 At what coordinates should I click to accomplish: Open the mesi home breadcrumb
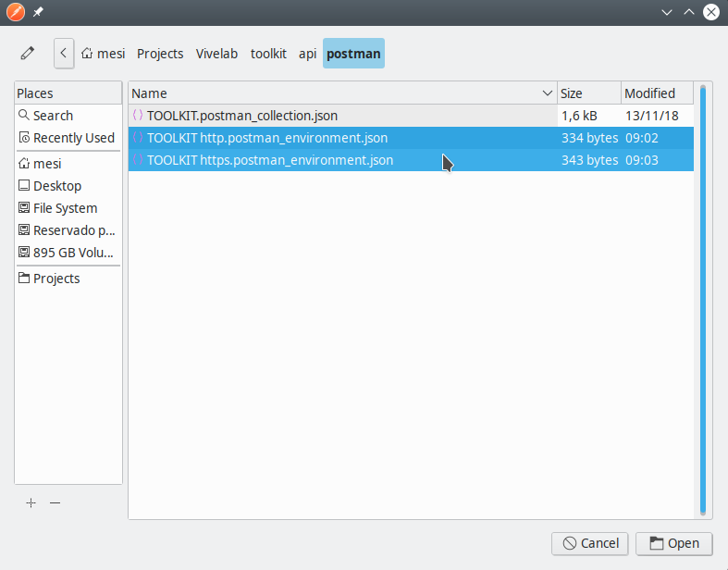click(103, 54)
